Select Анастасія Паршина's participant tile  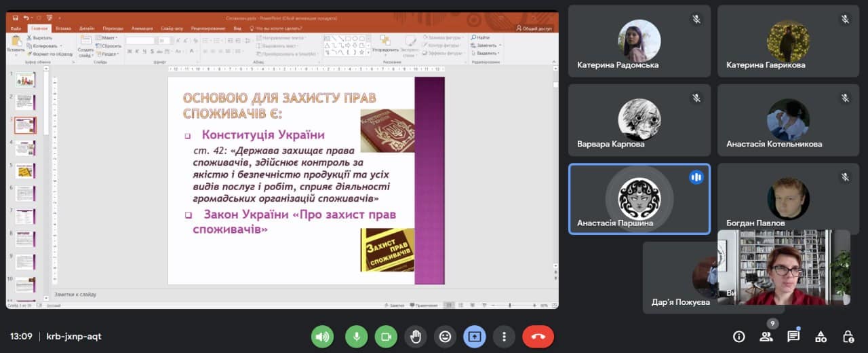point(639,199)
